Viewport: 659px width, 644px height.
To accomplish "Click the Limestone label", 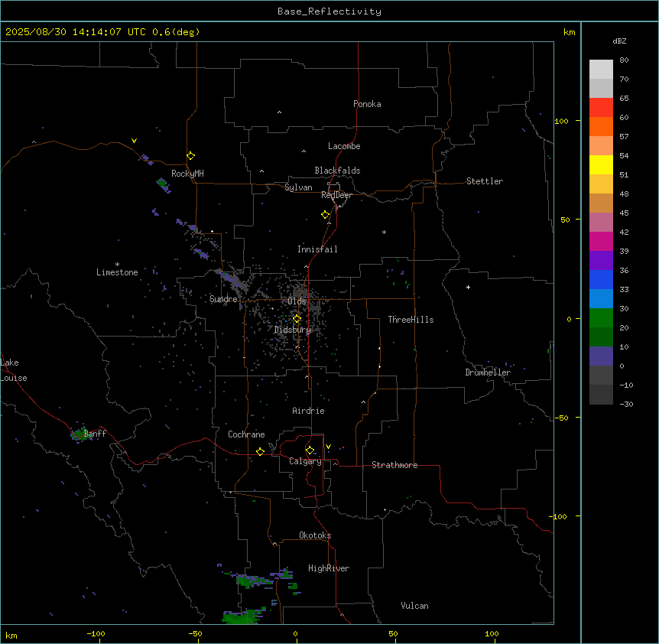I will [117, 272].
